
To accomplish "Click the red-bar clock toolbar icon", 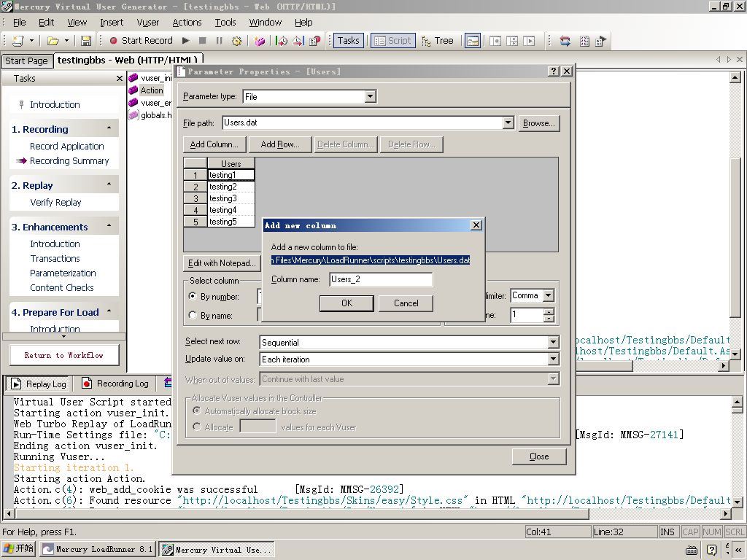I will point(298,41).
